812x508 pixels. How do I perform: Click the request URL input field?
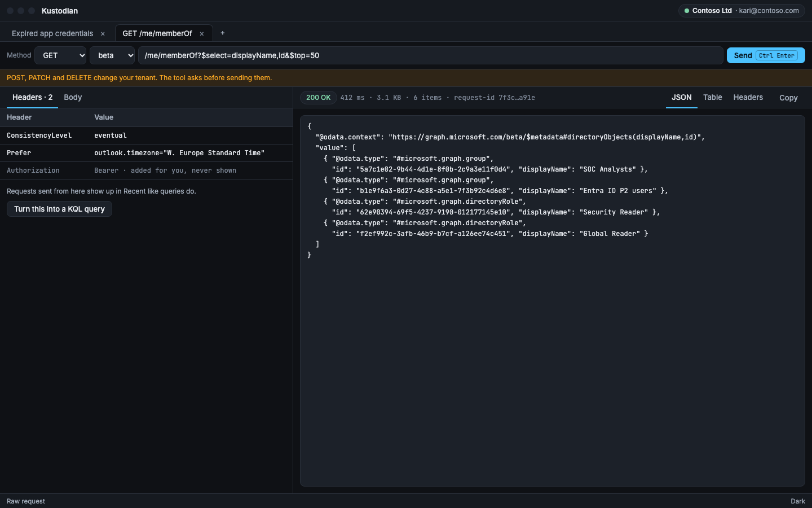[x=431, y=55]
